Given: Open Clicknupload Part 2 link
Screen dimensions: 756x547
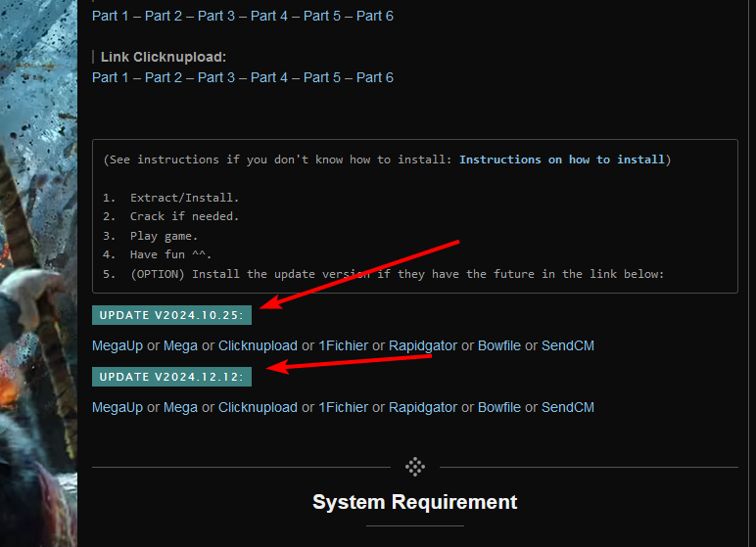Looking at the screenshot, I should [x=164, y=77].
